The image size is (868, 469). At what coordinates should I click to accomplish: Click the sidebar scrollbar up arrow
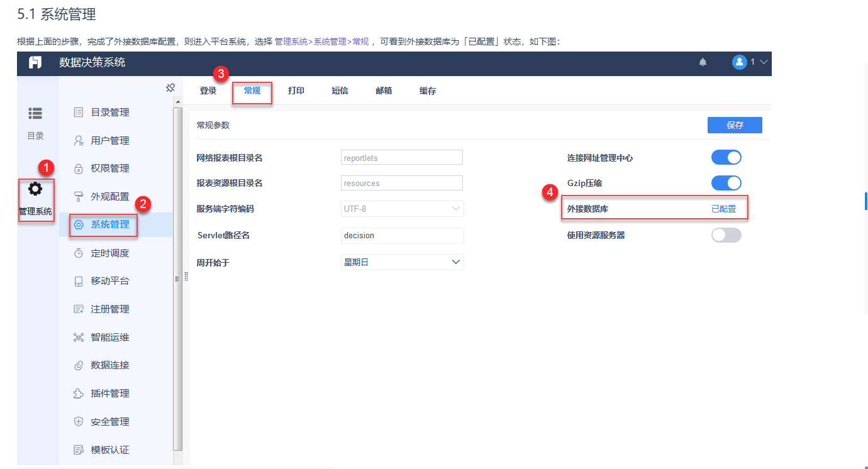[x=177, y=102]
